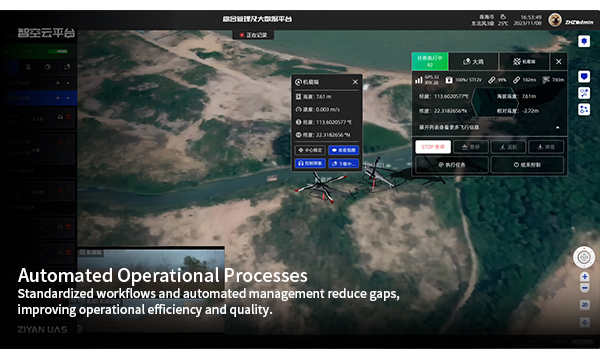
Task: Close the small drone info popup
Action: coord(355,82)
